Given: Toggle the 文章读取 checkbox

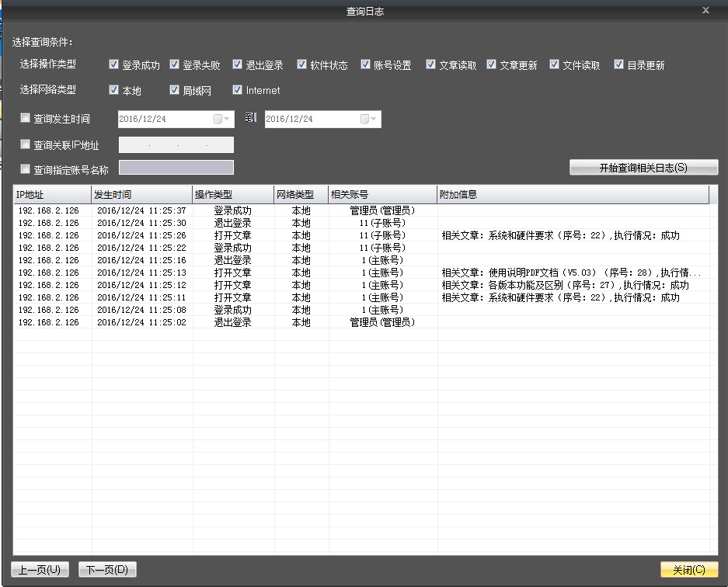Looking at the screenshot, I should [x=431, y=65].
